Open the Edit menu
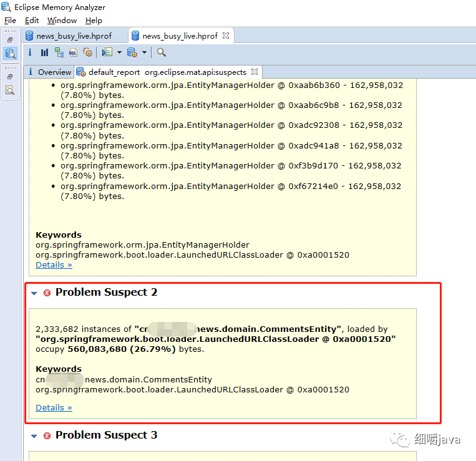 pos(32,21)
